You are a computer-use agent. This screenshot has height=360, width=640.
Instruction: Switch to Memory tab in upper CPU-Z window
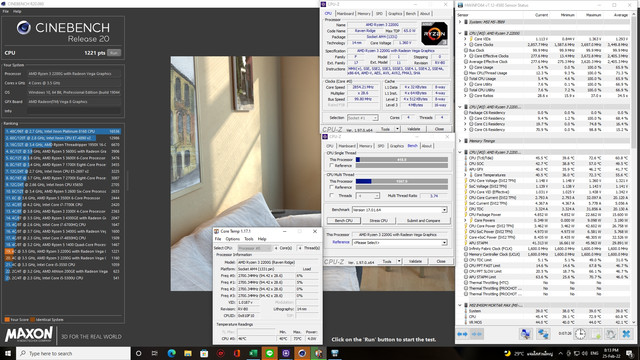364,13
